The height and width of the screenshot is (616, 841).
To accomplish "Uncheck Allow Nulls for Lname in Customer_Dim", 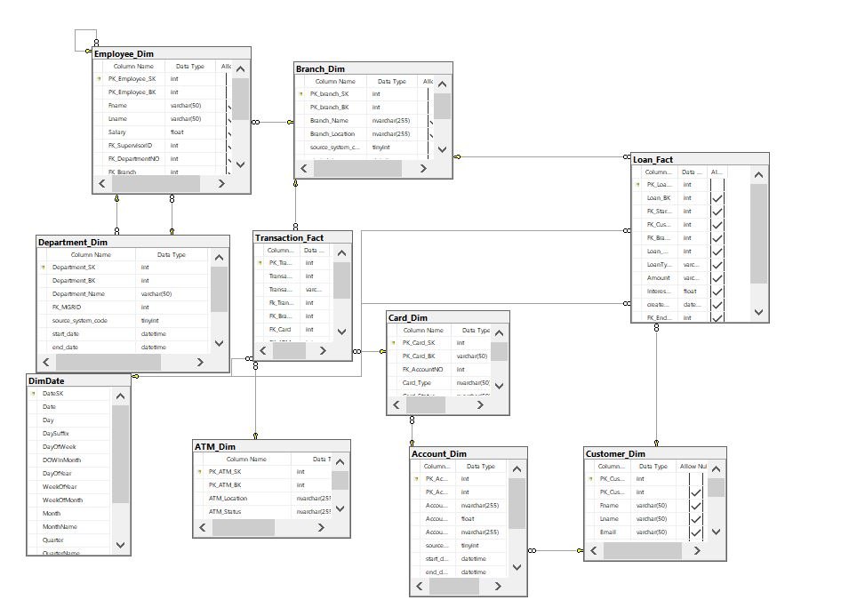I will [x=696, y=519].
